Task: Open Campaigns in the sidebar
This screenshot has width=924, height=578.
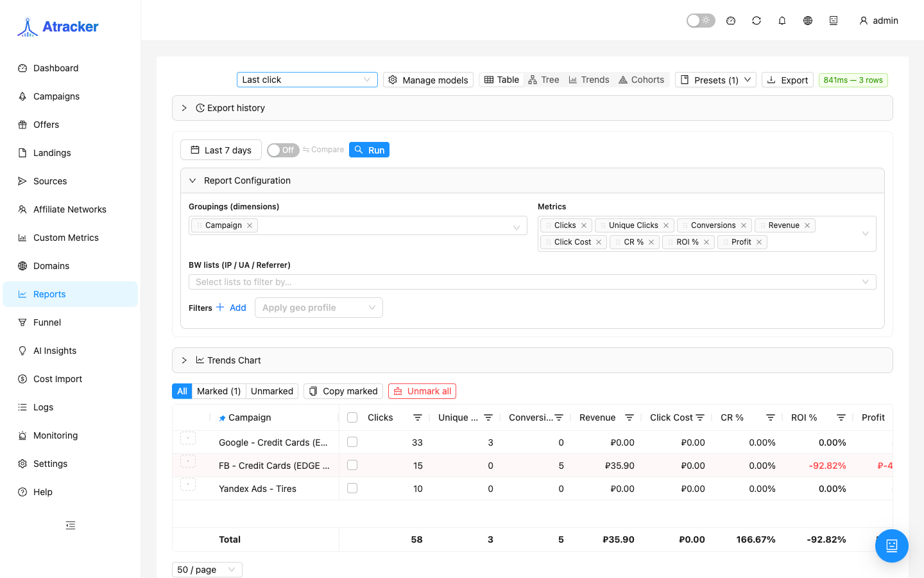Action: [x=70, y=96]
